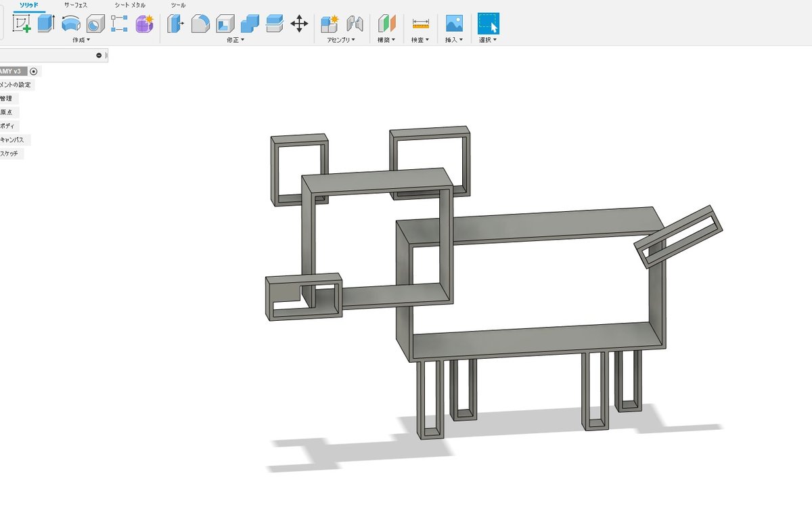
Task: Switch to the ソリッド tab
Action: 28,5
